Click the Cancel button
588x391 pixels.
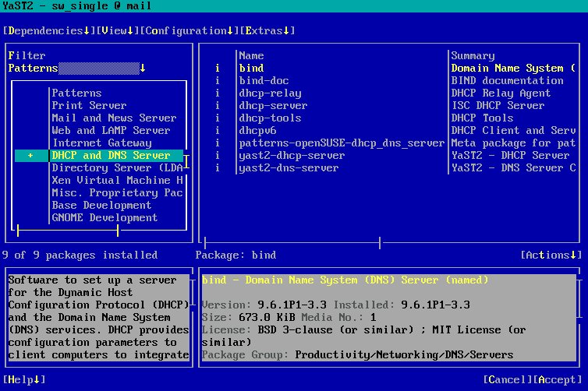508,379
